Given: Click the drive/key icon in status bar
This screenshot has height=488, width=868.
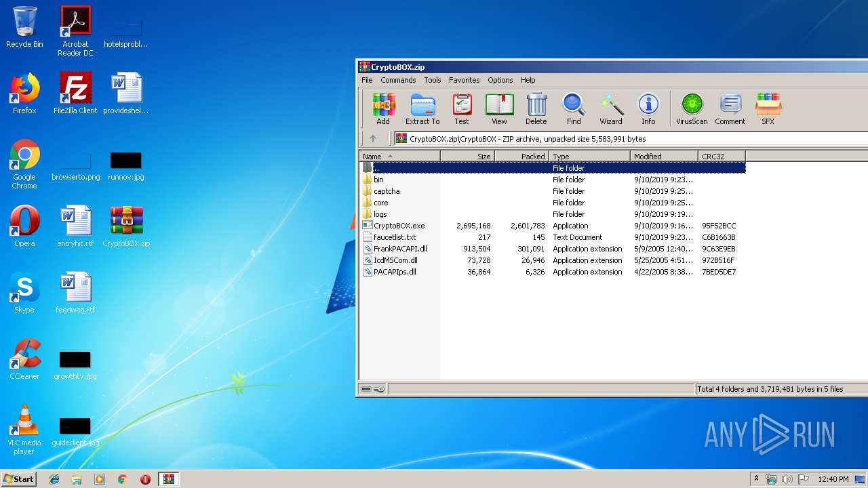Looking at the screenshot, I should [372, 389].
